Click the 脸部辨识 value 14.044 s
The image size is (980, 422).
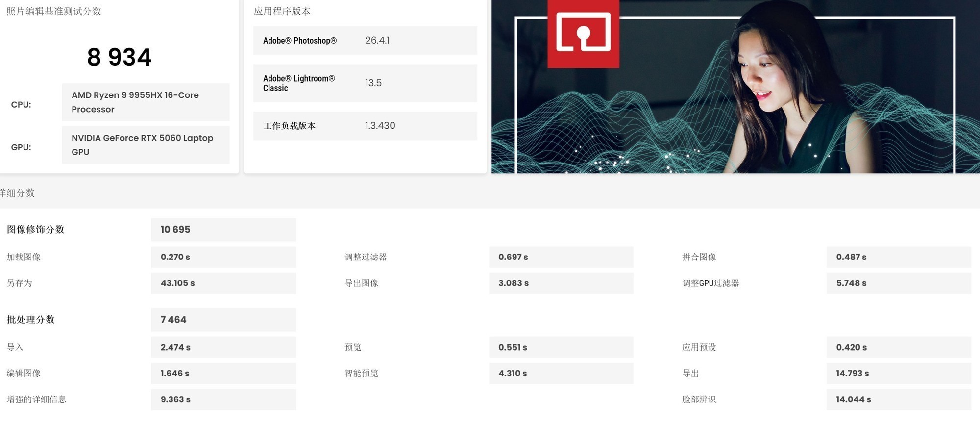(898, 399)
